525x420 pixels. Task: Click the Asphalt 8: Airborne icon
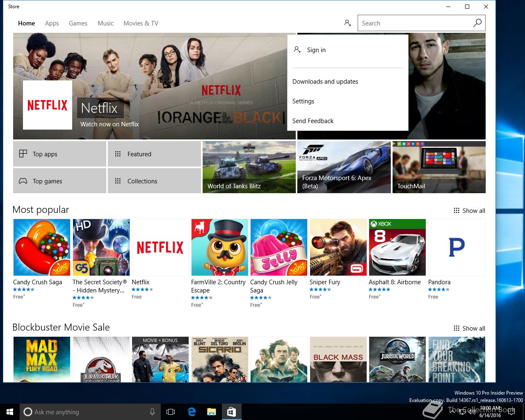[397, 247]
